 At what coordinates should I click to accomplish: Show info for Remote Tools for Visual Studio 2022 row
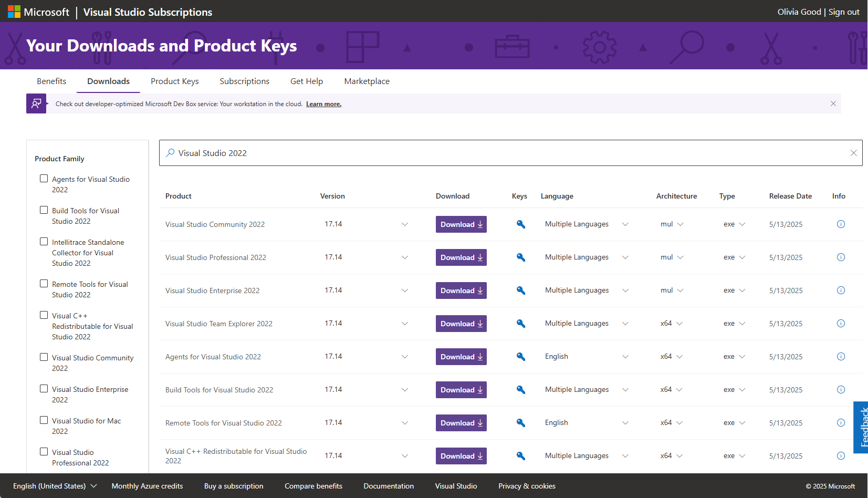[x=841, y=423]
